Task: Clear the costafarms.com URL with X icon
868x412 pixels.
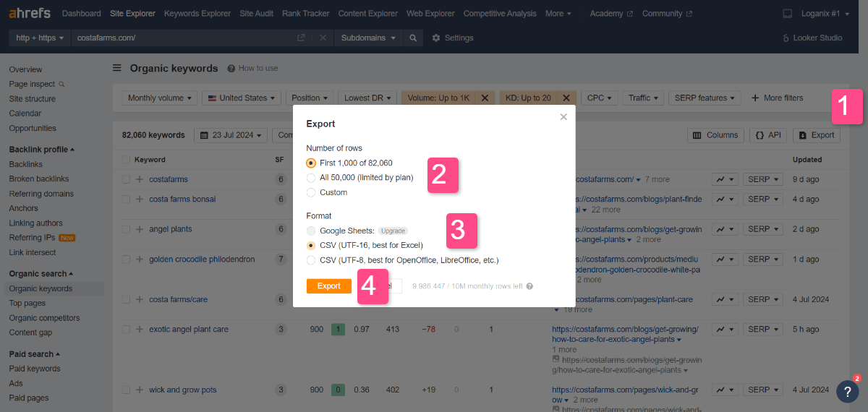Action: pos(323,38)
